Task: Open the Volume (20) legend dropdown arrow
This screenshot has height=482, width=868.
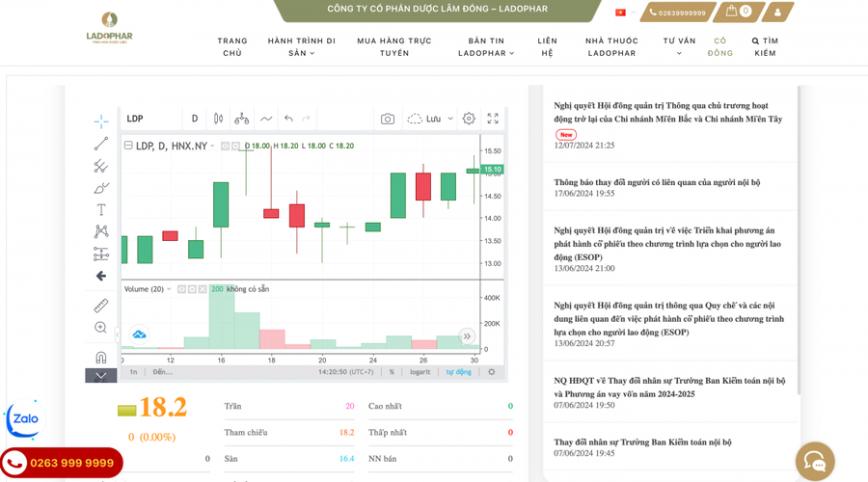Action: point(169,289)
